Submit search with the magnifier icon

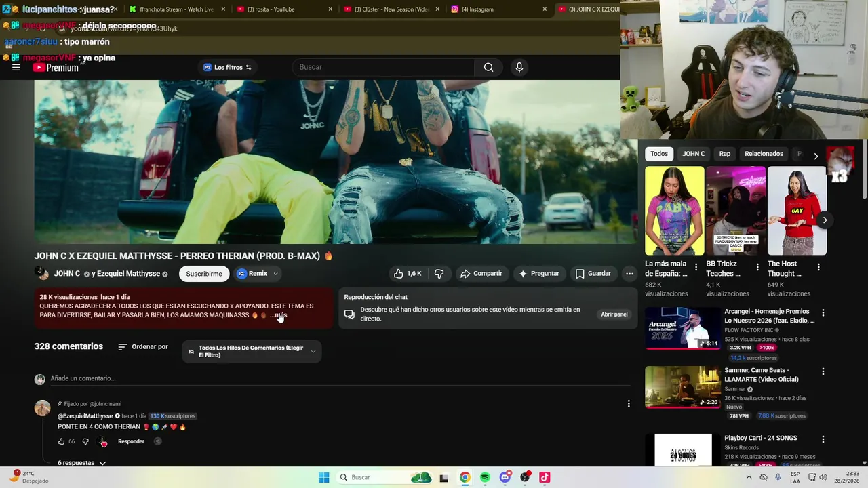(488, 67)
